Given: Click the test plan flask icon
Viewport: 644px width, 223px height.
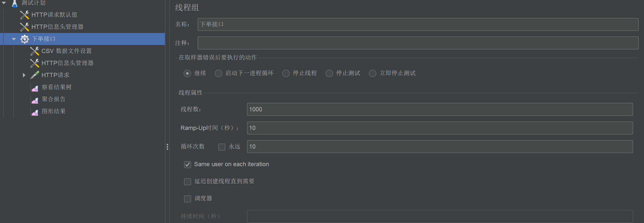Looking at the screenshot, I should click(15, 4).
